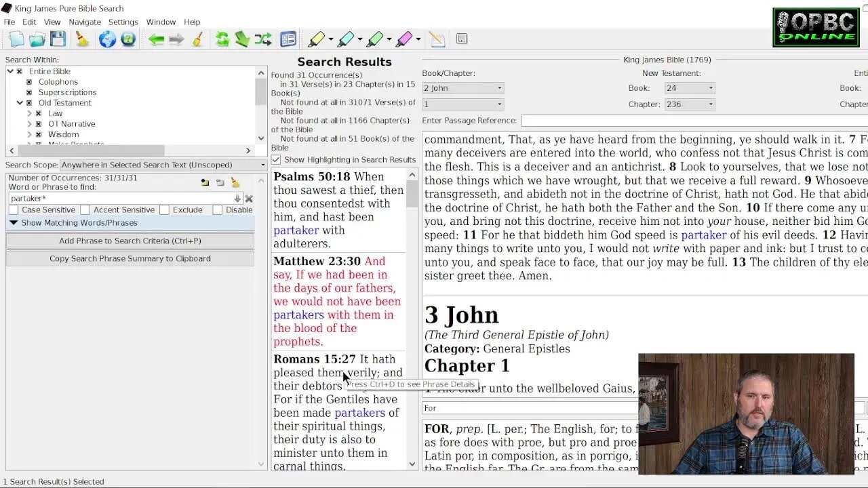This screenshot has height=488, width=868.
Task: Click the down-arrow icon in phrase field
Action: pos(237,199)
